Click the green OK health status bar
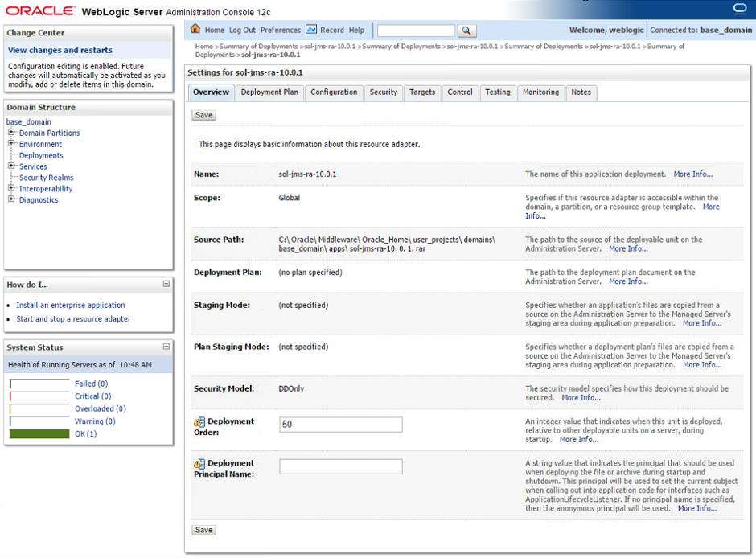Viewport: 756px width, 558px height. 39,433
